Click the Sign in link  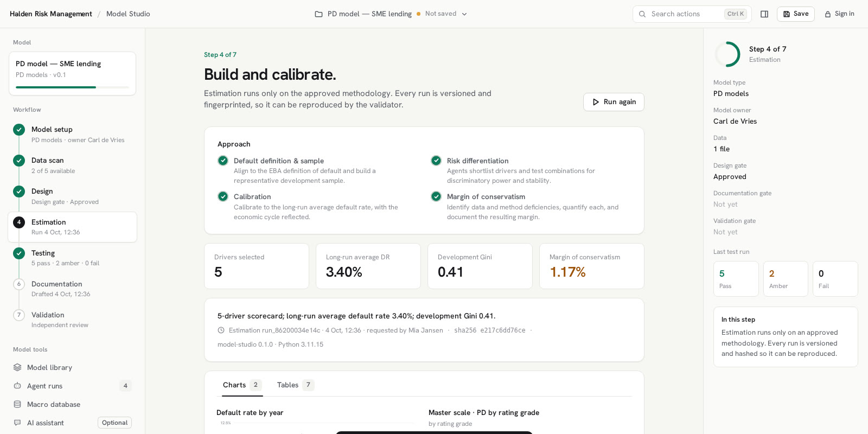click(x=839, y=14)
